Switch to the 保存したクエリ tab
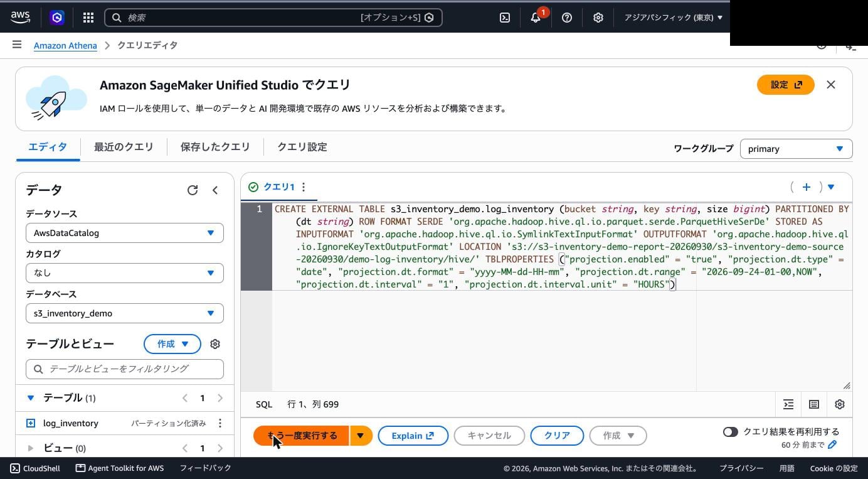Image resolution: width=868 pixels, height=479 pixels. click(x=215, y=147)
